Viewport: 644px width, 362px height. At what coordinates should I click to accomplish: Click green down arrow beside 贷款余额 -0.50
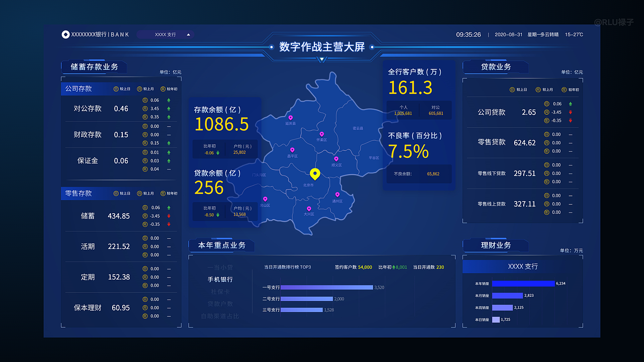pyautogui.click(x=218, y=215)
